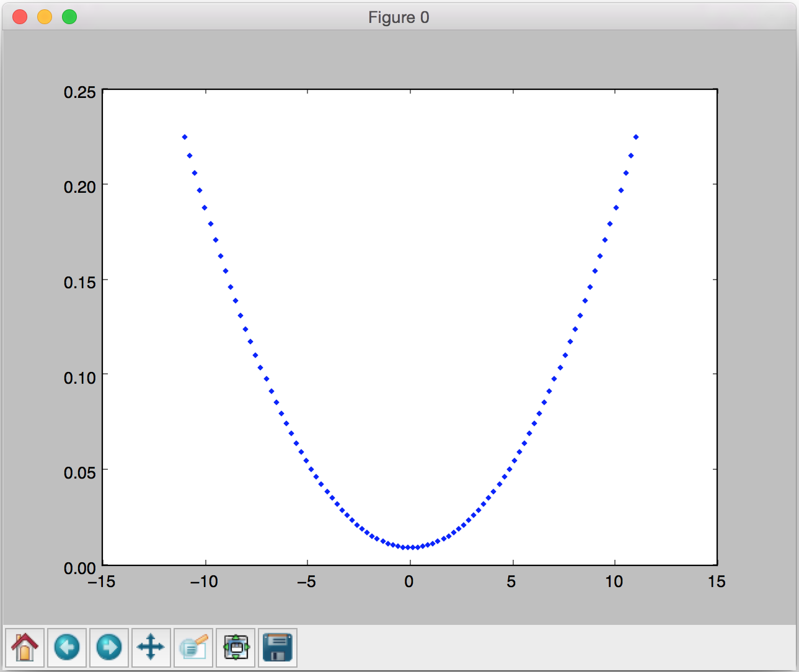Navigate back to the previous plot view
The image size is (799, 672).
pyautogui.click(x=67, y=648)
